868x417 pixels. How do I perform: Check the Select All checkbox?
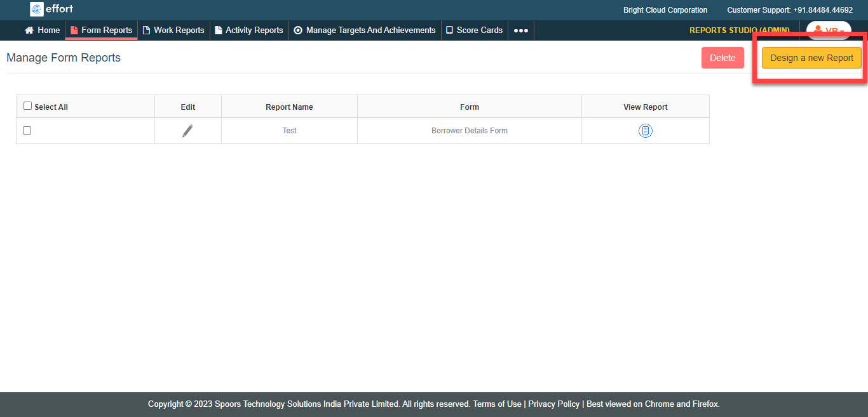tap(27, 106)
